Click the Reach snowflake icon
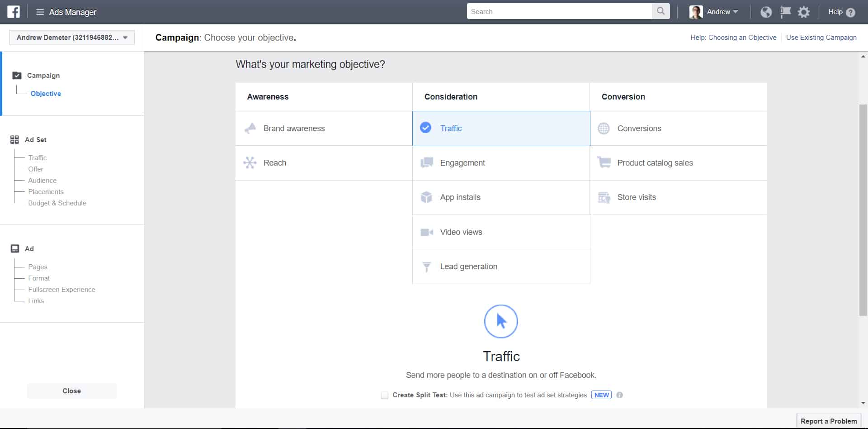This screenshot has width=868, height=429. (x=250, y=163)
